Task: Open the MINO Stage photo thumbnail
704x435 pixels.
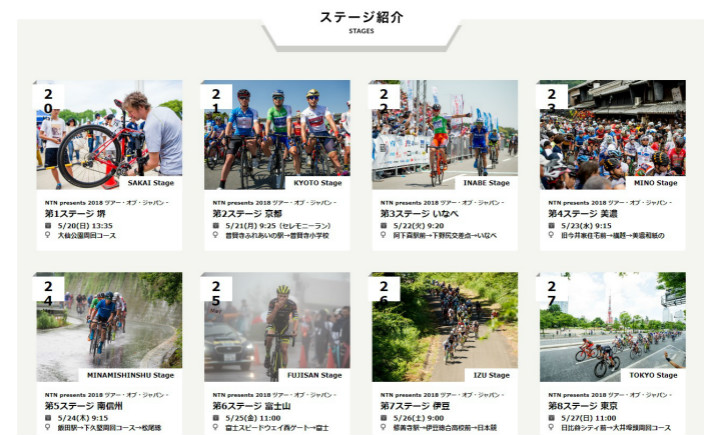Action: point(613,135)
